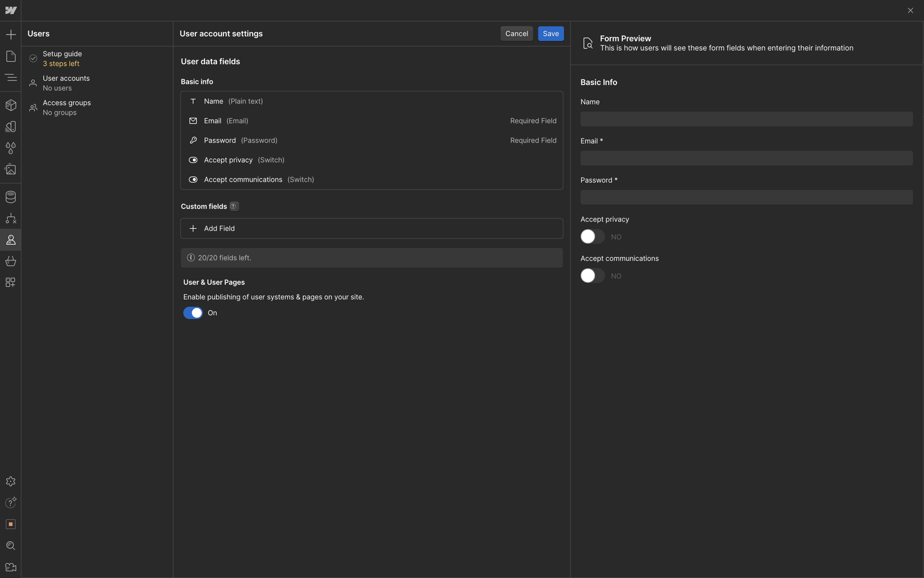This screenshot has height=578, width=924.
Task: Toggle Accept privacy preview switch
Action: (592, 236)
